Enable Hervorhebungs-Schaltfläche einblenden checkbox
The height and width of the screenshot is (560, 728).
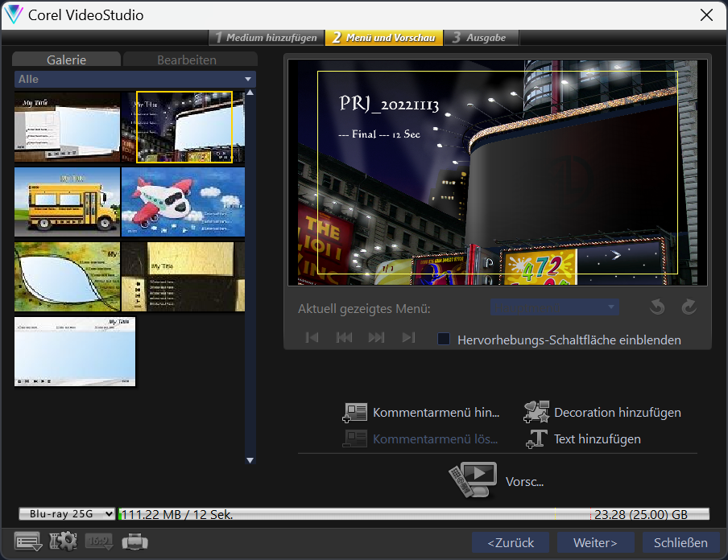pos(444,340)
